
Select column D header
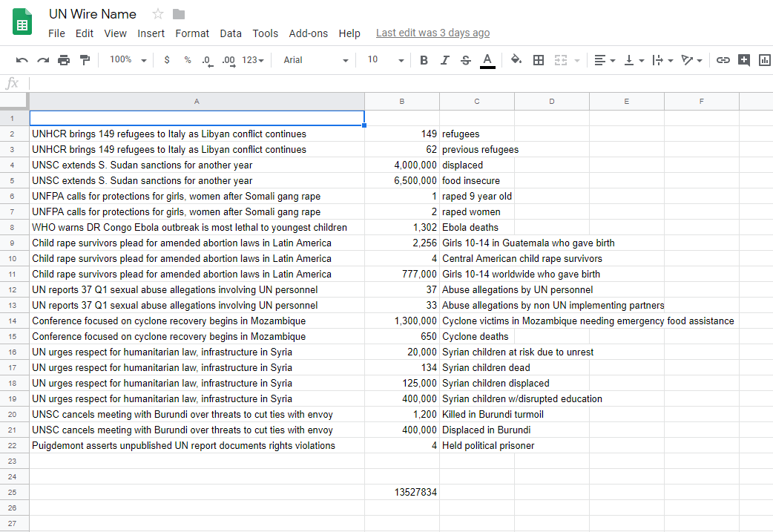552,101
